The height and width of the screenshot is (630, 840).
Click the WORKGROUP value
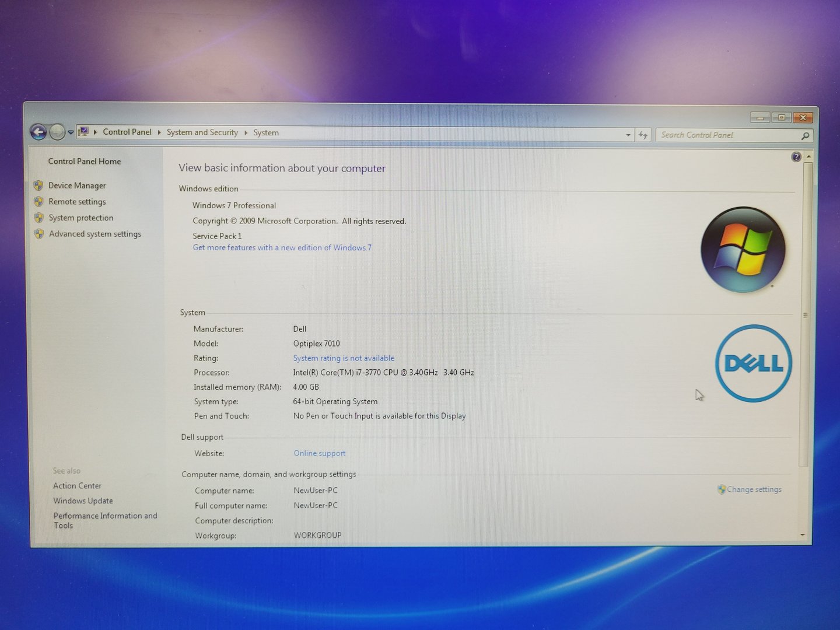tap(317, 535)
